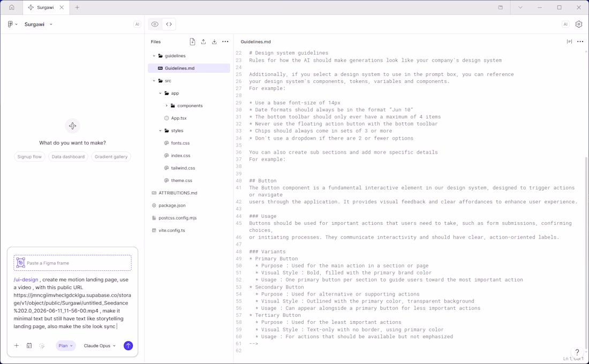Click the '### Variants' line in editor

pyautogui.click(x=267, y=252)
